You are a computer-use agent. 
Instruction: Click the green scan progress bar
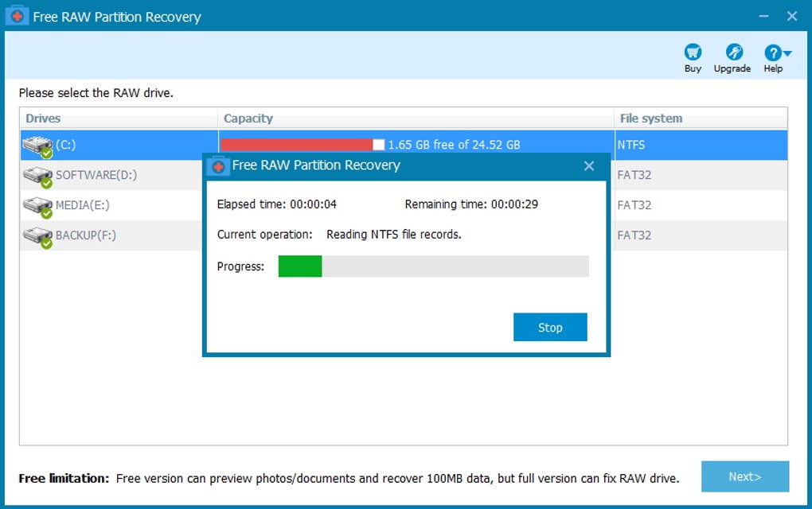point(300,266)
